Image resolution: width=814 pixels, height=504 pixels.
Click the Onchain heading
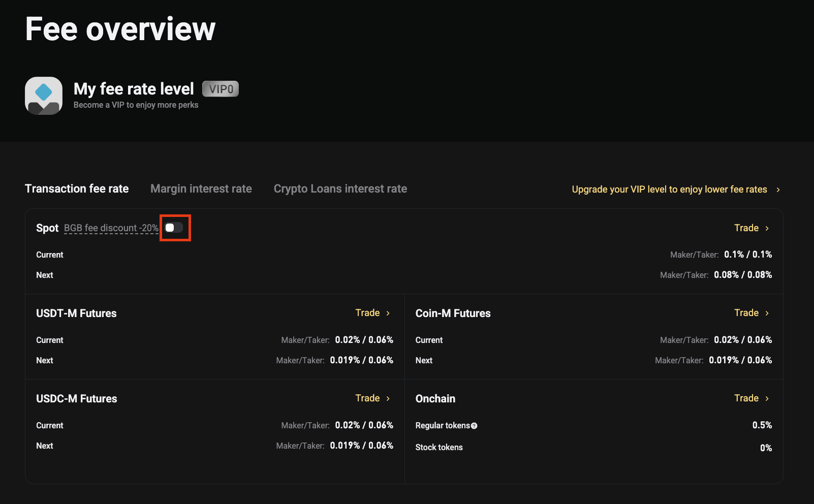pyautogui.click(x=435, y=399)
